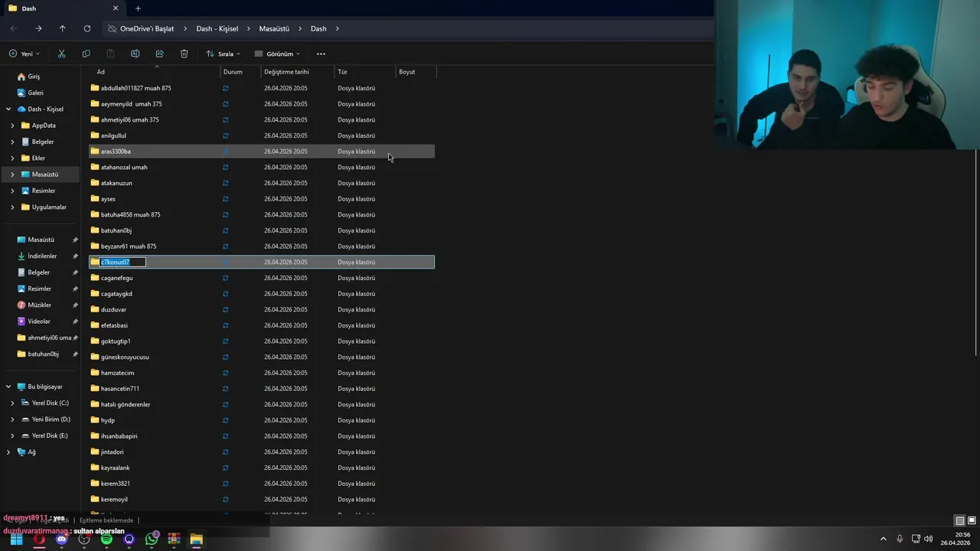Open the Görünüm view dropdown
The width and height of the screenshot is (980, 551).
tap(278, 54)
